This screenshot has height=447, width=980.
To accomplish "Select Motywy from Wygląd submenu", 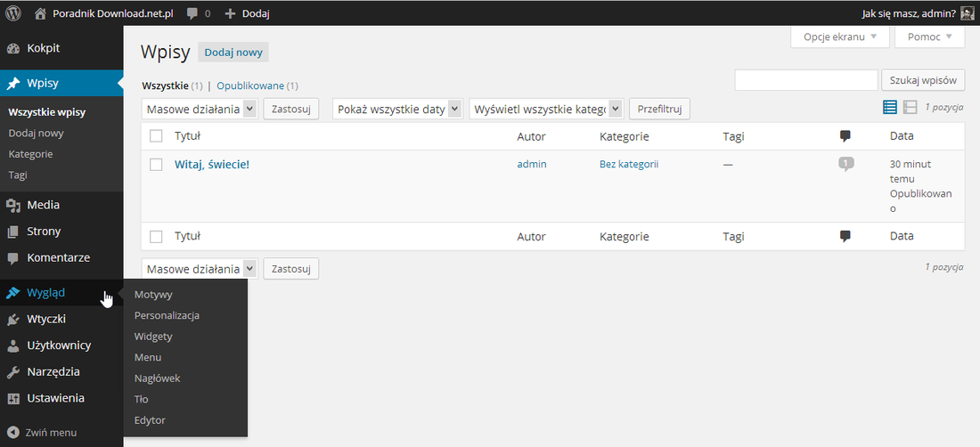I will point(153,294).
